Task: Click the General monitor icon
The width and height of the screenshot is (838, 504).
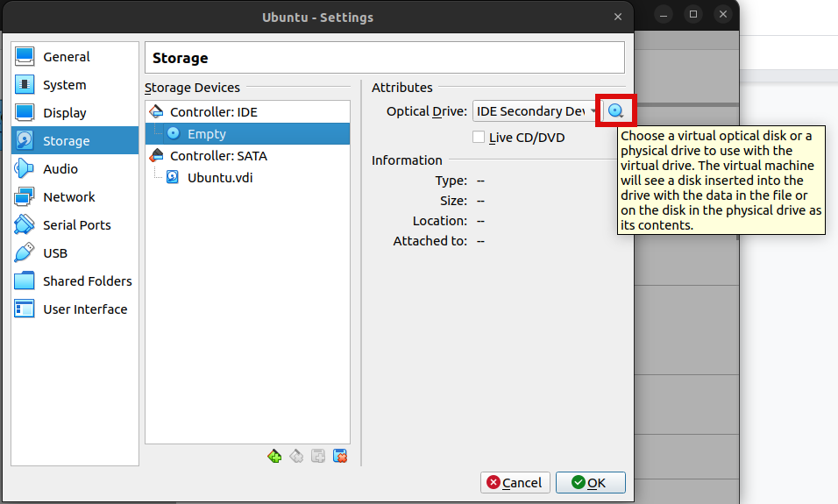Action: (25, 56)
